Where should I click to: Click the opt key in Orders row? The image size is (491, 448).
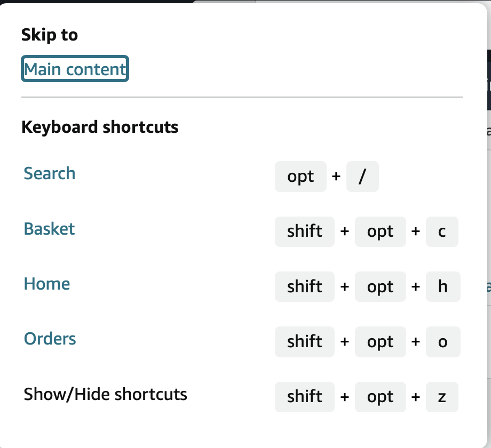tap(380, 342)
